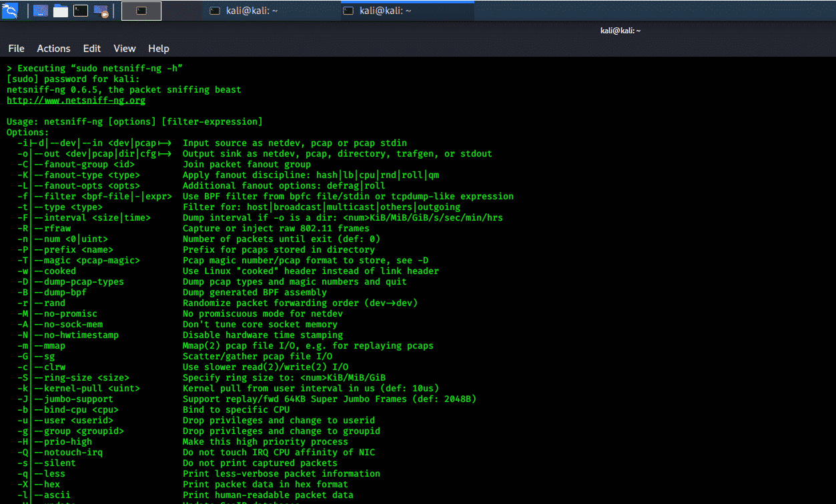Open the Help menu
The height and width of the screenshot is (504, 836).
coord(159,49)
